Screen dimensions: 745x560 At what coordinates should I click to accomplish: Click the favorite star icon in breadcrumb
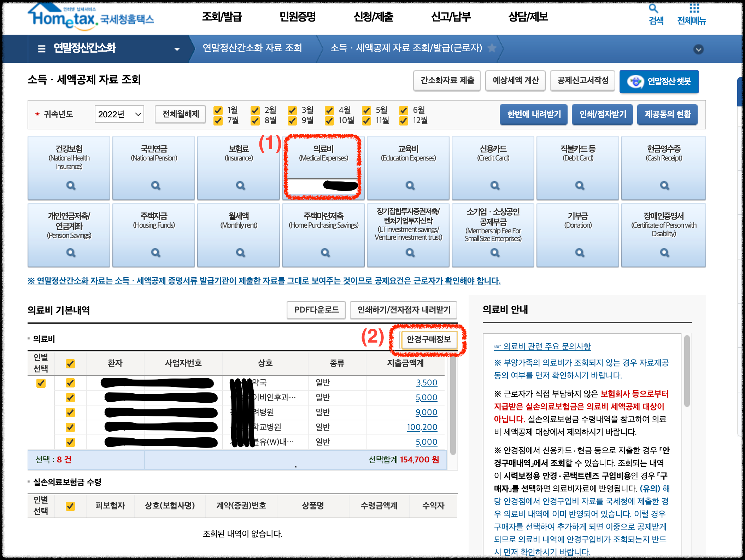tap(492, 48)
